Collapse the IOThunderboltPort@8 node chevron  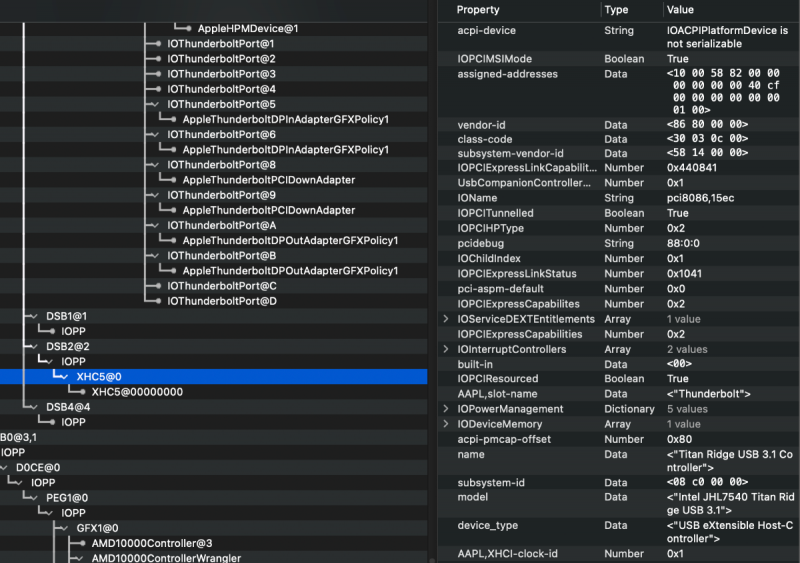click(155, 165)
